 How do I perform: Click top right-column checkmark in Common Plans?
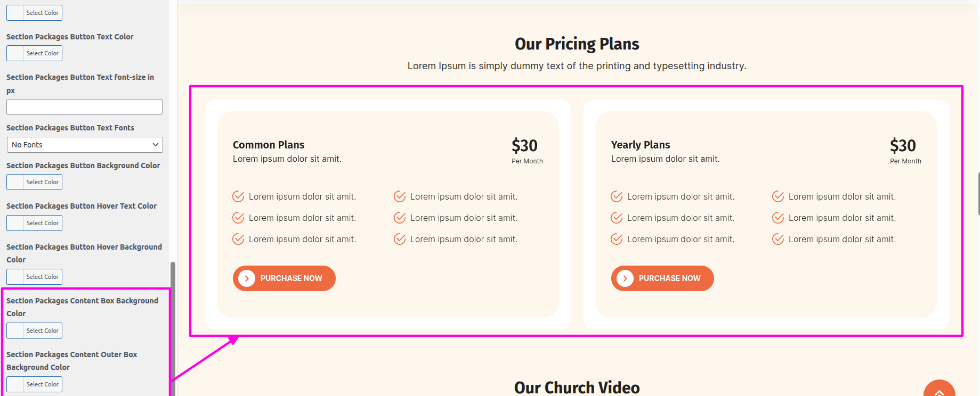click(x=400, y=197)
